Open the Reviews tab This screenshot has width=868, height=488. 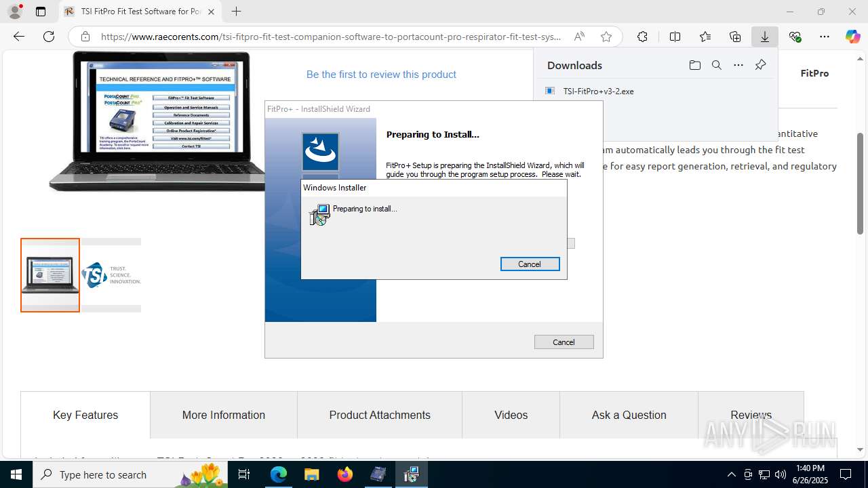[751, 415]
